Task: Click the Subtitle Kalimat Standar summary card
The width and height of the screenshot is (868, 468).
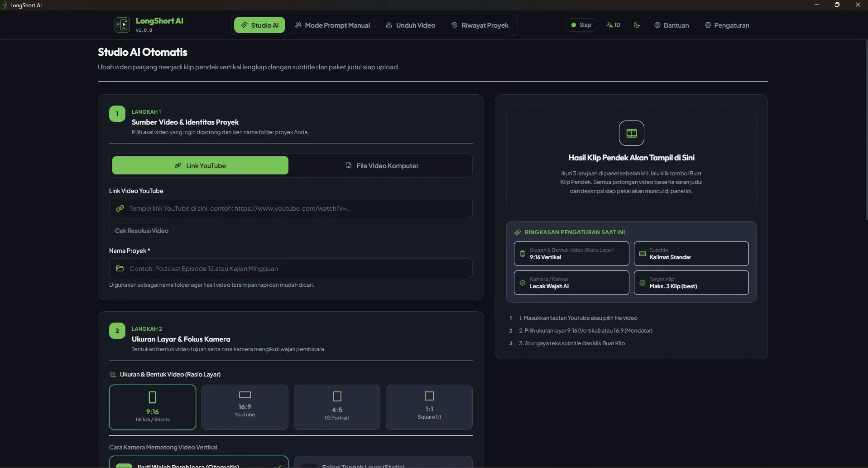Action: 691,254
